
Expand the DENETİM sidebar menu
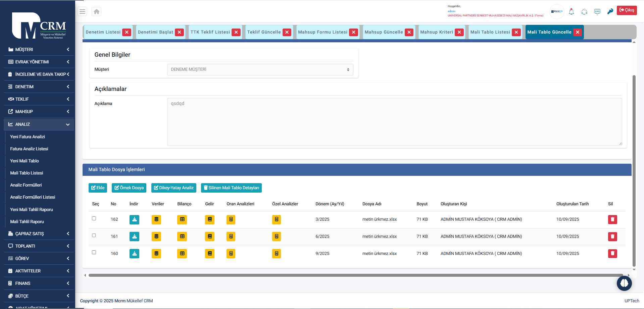[39, 87]
